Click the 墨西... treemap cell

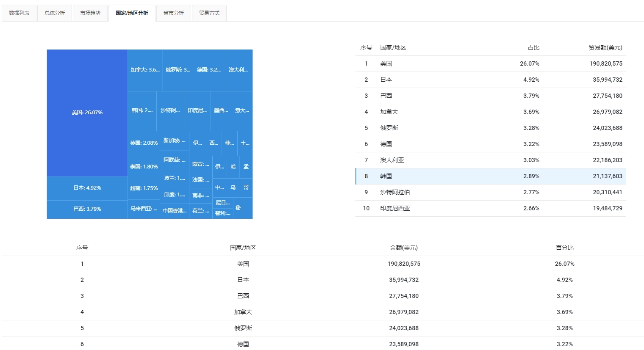pyautogui.click(x=221, y=110)
